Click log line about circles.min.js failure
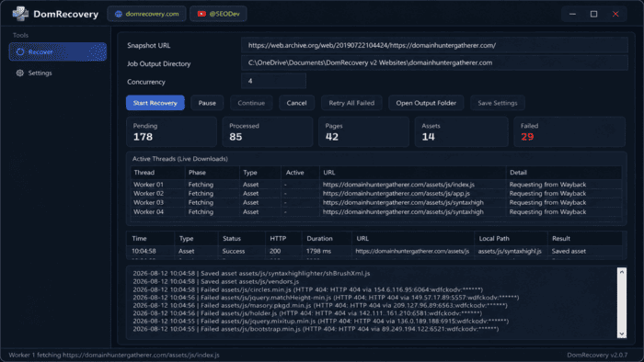 click(307, 289)
